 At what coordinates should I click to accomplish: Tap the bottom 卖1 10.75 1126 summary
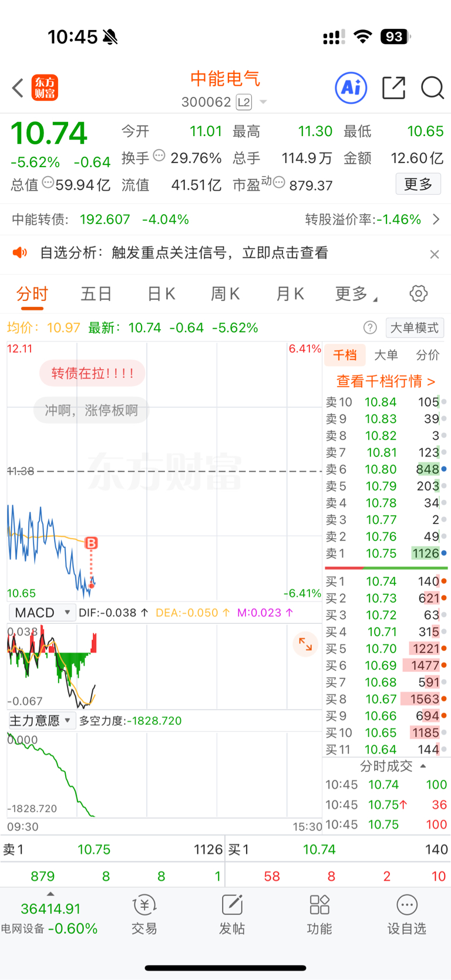click(x=113, y=849)
